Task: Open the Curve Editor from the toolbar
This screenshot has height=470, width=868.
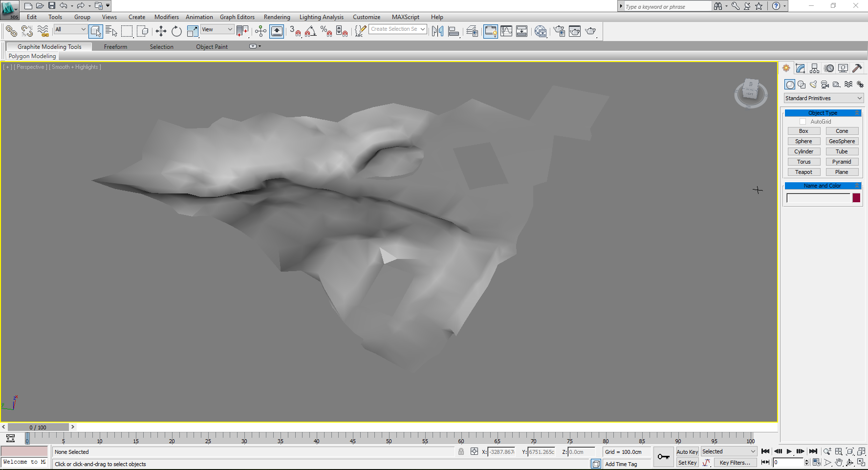Action: 506,31
